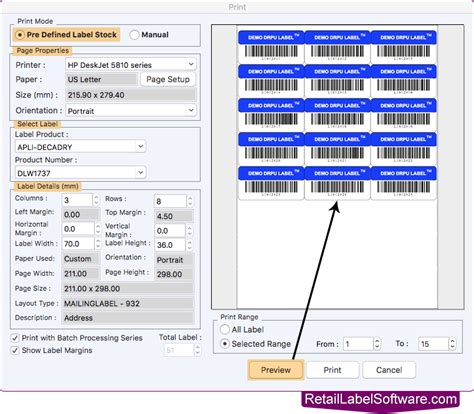Click the last label in preview's bottom row
The image size is (474, 414).
[403, 183]
